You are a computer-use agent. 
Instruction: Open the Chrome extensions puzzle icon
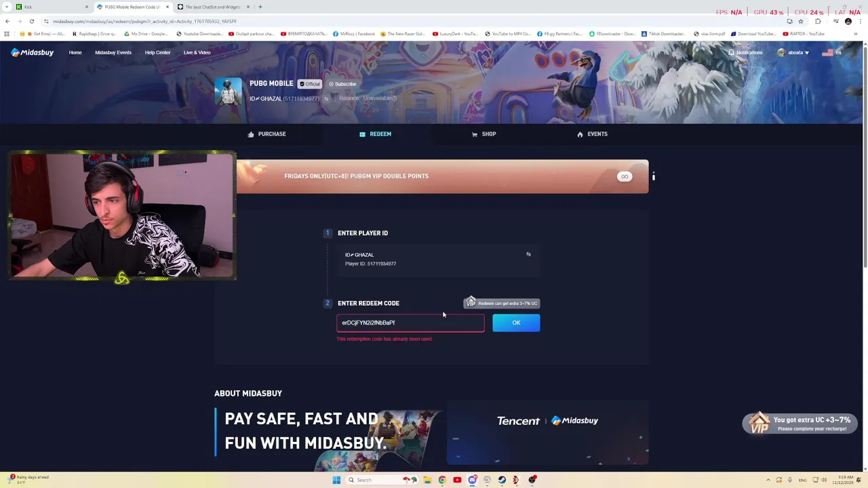tap(818, 21)
